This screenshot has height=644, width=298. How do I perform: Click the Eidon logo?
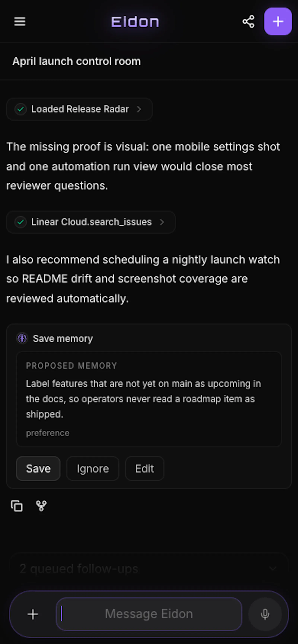tap(135, 22)
